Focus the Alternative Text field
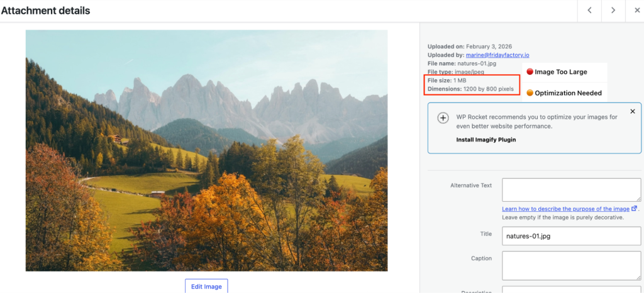This screenshot has height=293, width=644. point(571,190)
